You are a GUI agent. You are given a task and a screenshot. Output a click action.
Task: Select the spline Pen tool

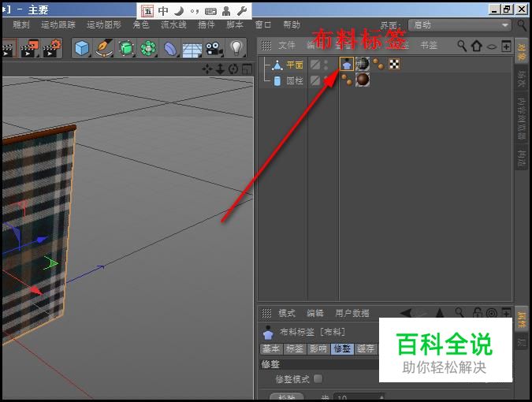coord(104,48)
